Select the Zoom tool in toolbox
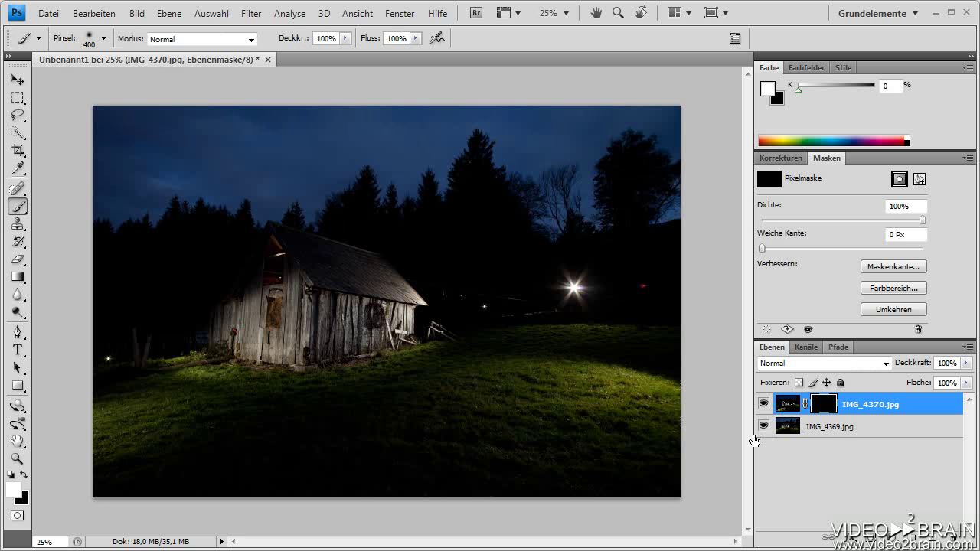This screenshot has height=551, width=980. [x=17, y=458]
